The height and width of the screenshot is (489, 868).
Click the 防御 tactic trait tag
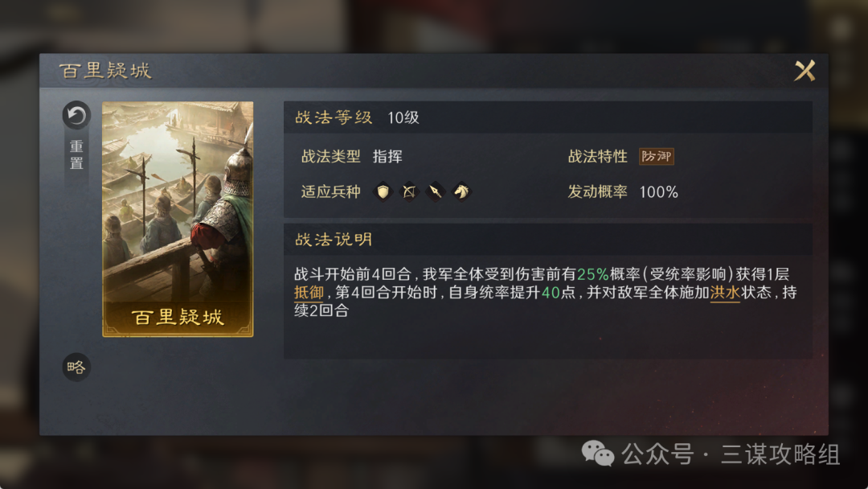(656, 157)
